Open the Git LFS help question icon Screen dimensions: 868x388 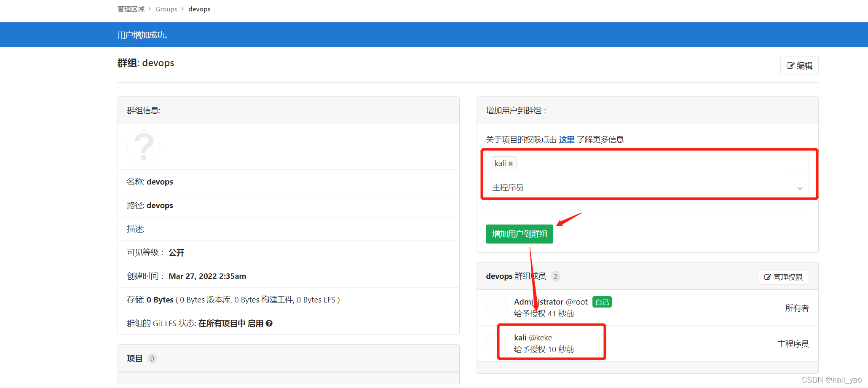pyautogui.click(x=269, y=323)
